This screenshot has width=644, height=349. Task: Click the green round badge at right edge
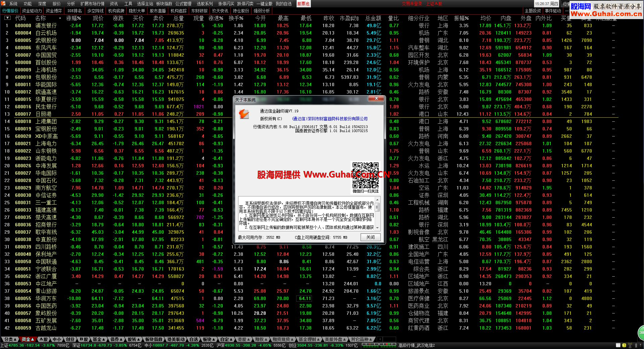[641, 333]
